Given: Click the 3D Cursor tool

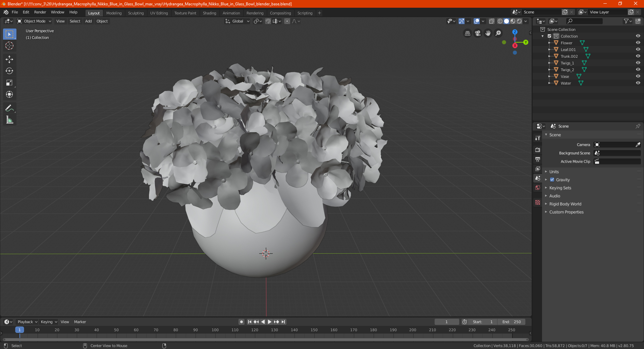Looking at the screenshot, I should [9, 46].
